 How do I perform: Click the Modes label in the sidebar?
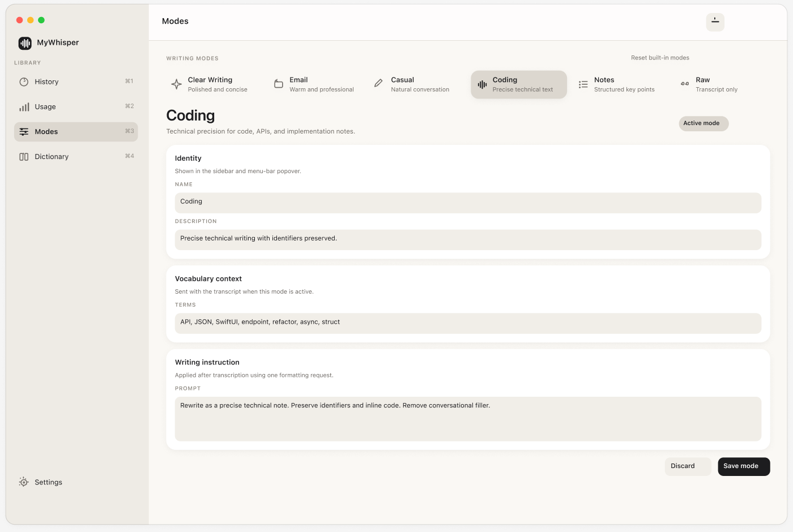(46, 132)
